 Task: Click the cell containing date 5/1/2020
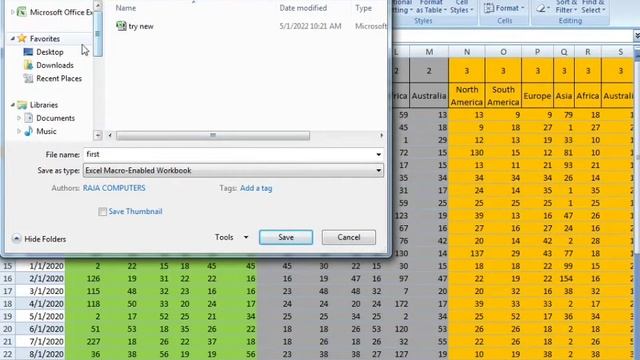(40, 316)
